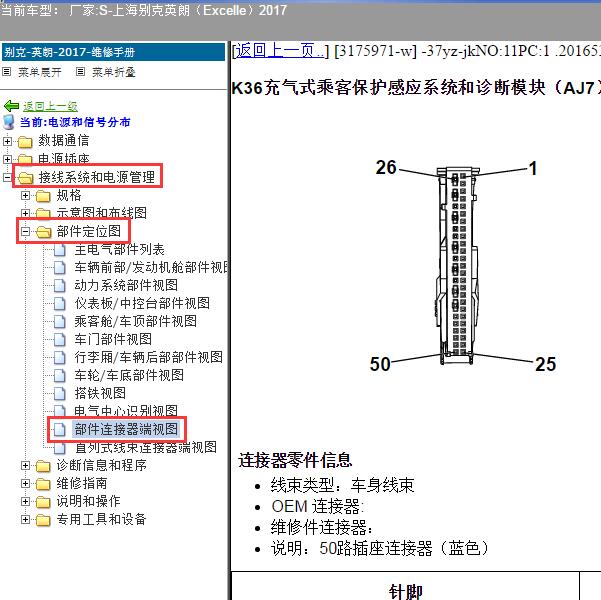This screenshot has height=600, width=601.
Task: Click the 别克-英朗-2017-维修手册 header
Action: [x=113, y=52]
